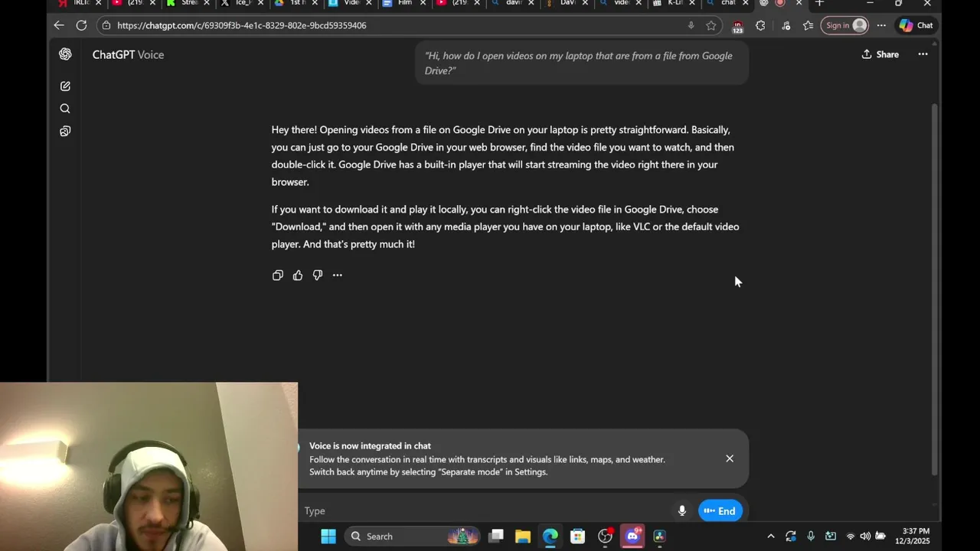Copy the ChatGPT response
This screenshot has height=551, width=980.
[x=278, y=275]
